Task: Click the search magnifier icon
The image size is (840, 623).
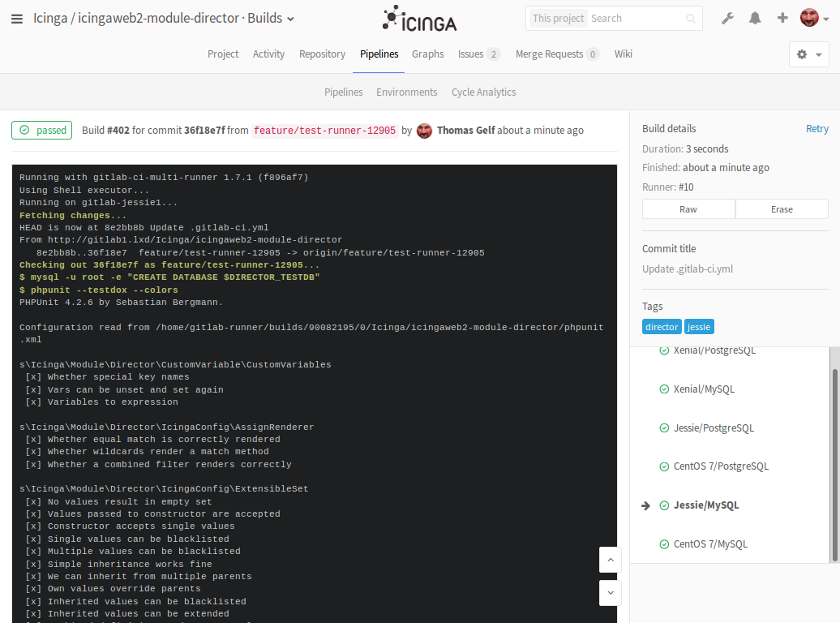Action: 691,19
